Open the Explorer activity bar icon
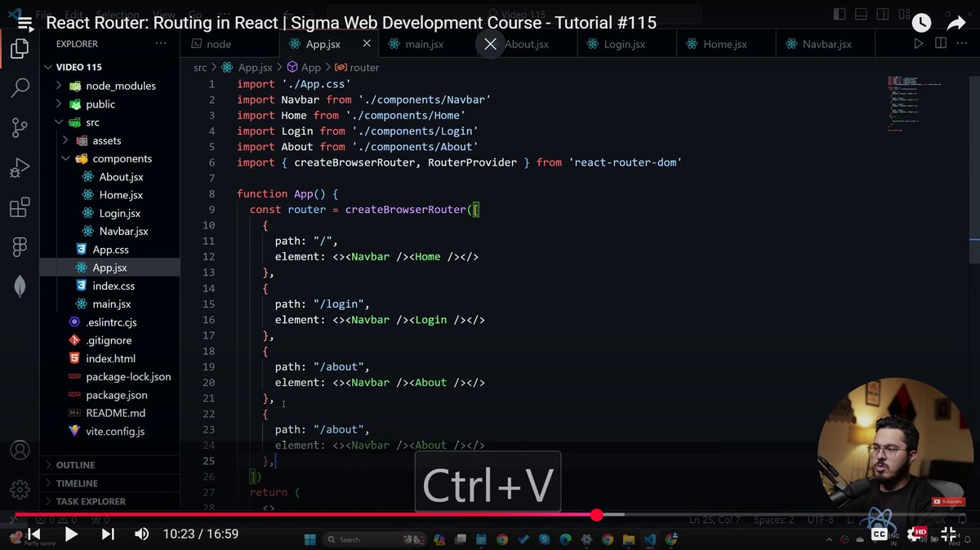Screen dimensions: 980x550 tap(20, 49)
